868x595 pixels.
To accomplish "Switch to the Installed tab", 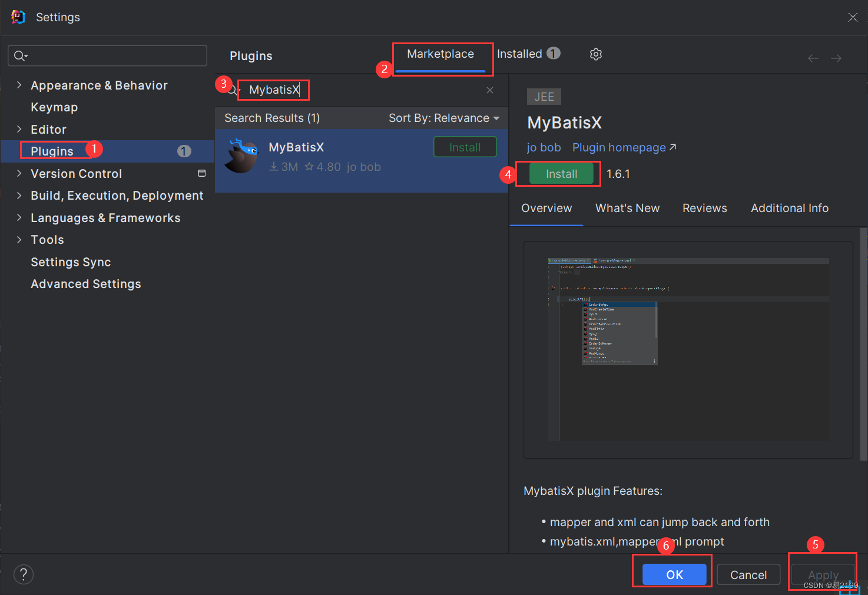I will tap(529, 54).
